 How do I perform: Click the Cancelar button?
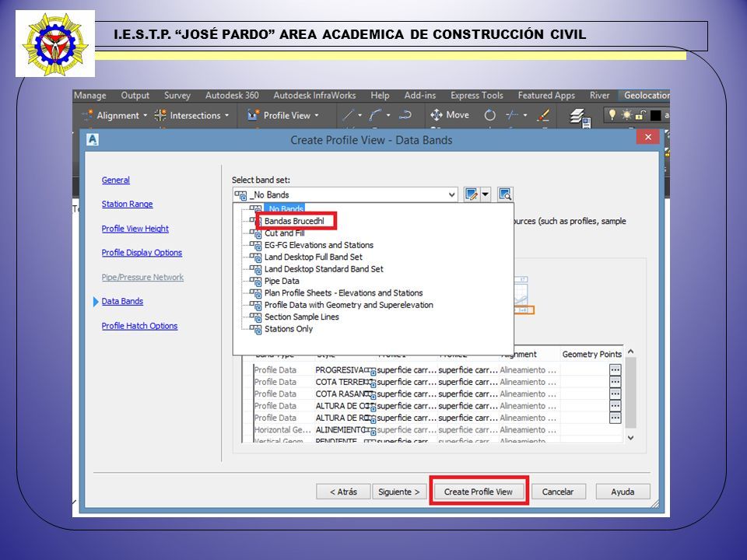click(558, 492)
